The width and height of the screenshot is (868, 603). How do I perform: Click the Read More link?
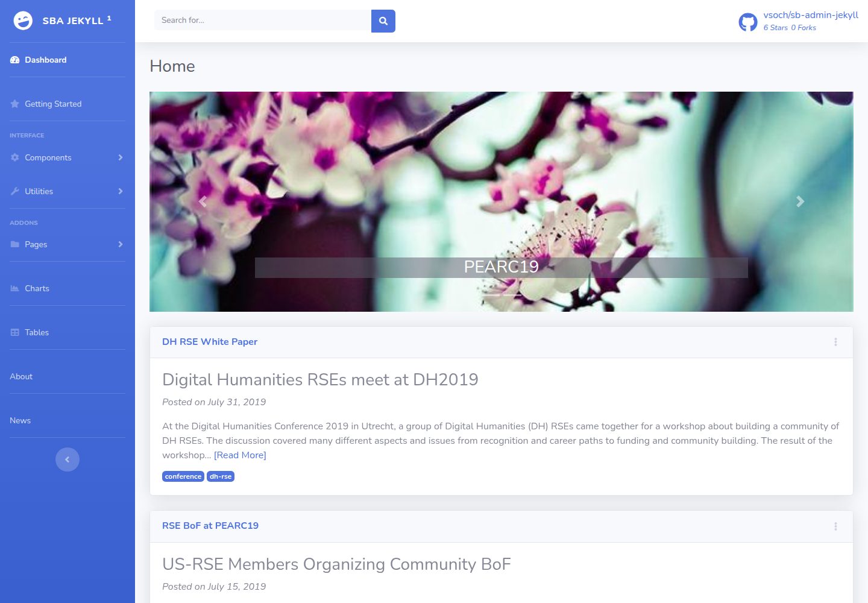(240, 455)
